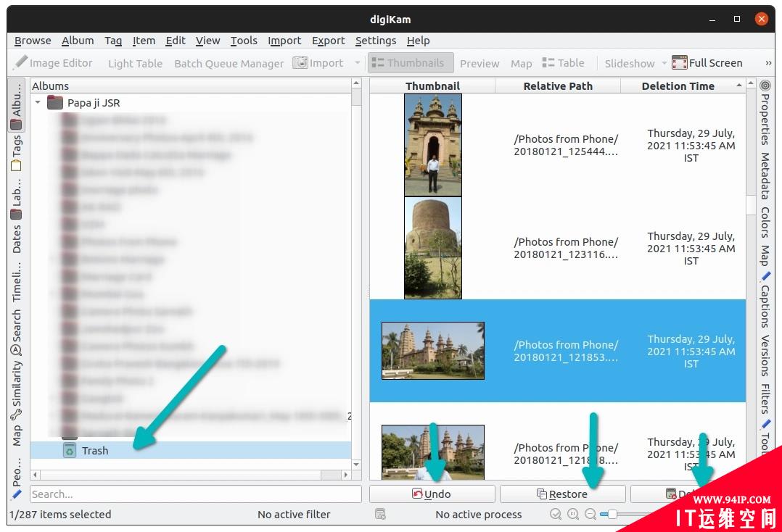The height and width of the screenshot is (532, 782).
Task: Open the Image Editor tool
Action: click(54, 63)
